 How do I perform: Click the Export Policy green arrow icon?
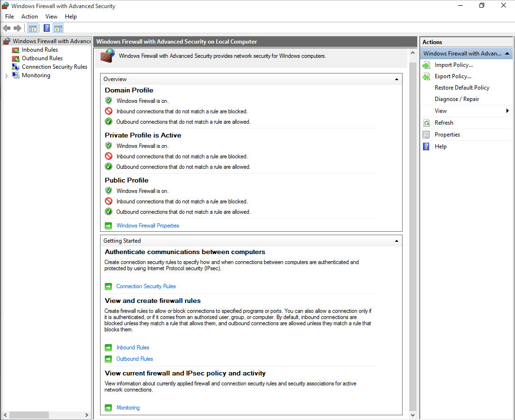pos(426,76)
